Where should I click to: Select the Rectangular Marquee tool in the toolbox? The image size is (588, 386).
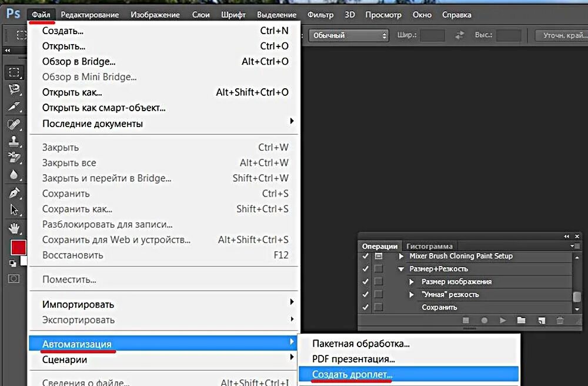click(14, 72)
